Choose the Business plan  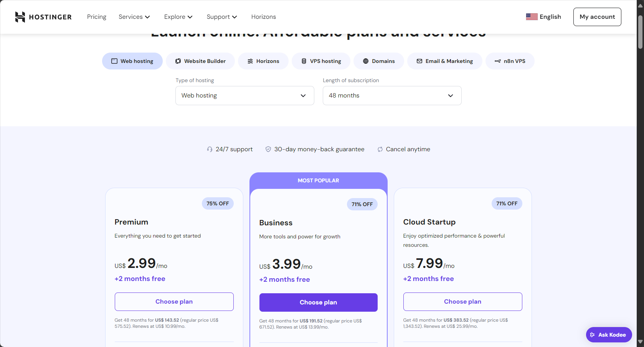click(x=319, y=302)
